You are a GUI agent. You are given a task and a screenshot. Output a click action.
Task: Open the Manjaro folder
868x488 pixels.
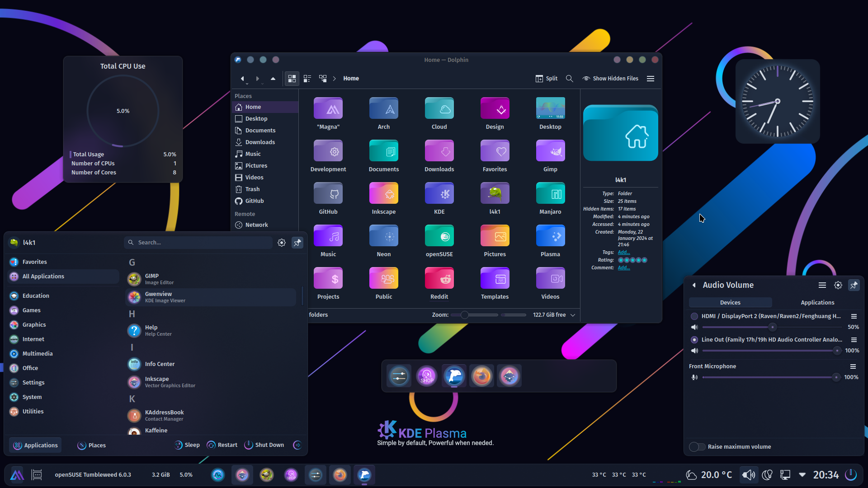click(x=550, y=198)
